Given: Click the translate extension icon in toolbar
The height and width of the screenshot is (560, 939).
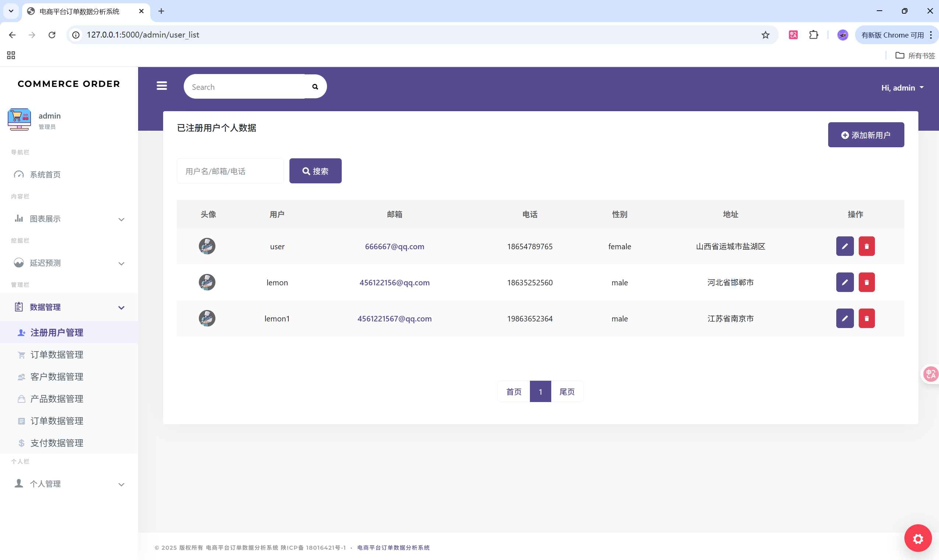Looking at the screenshot, I should point(793,35).
